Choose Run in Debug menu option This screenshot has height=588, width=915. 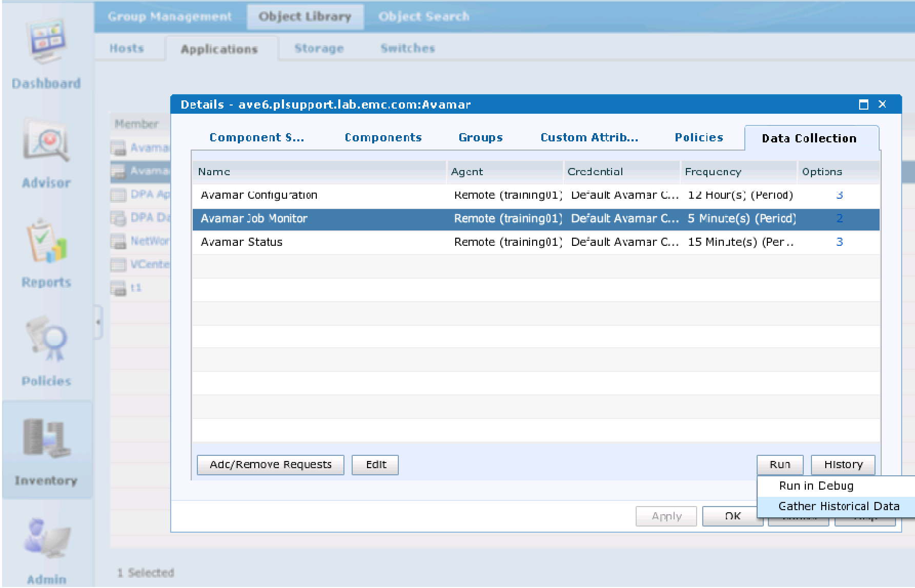(816, 486)
